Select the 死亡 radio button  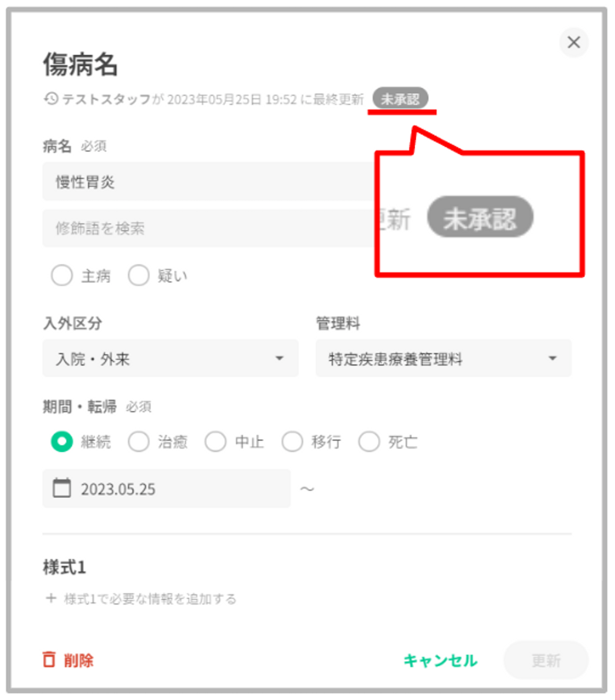click(369, 442)
